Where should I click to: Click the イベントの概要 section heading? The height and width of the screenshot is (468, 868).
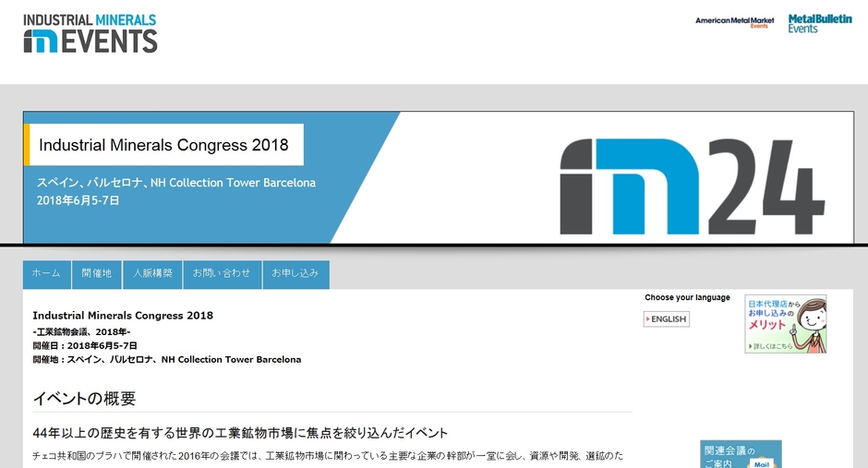pos(84,399)
